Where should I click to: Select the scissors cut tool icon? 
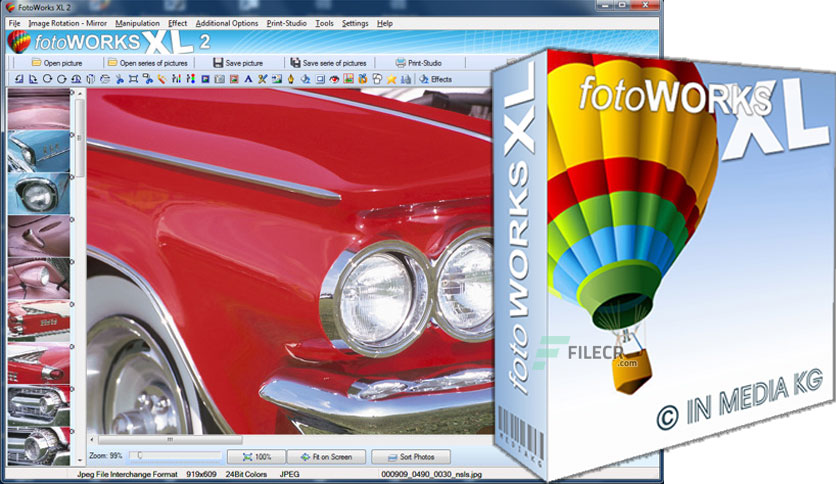coord(119,79)
